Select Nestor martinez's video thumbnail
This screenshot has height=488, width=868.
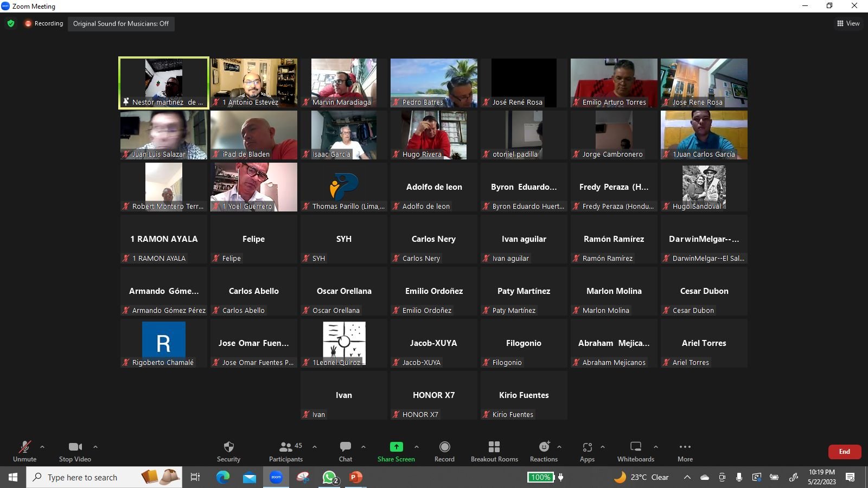point(163,81)
